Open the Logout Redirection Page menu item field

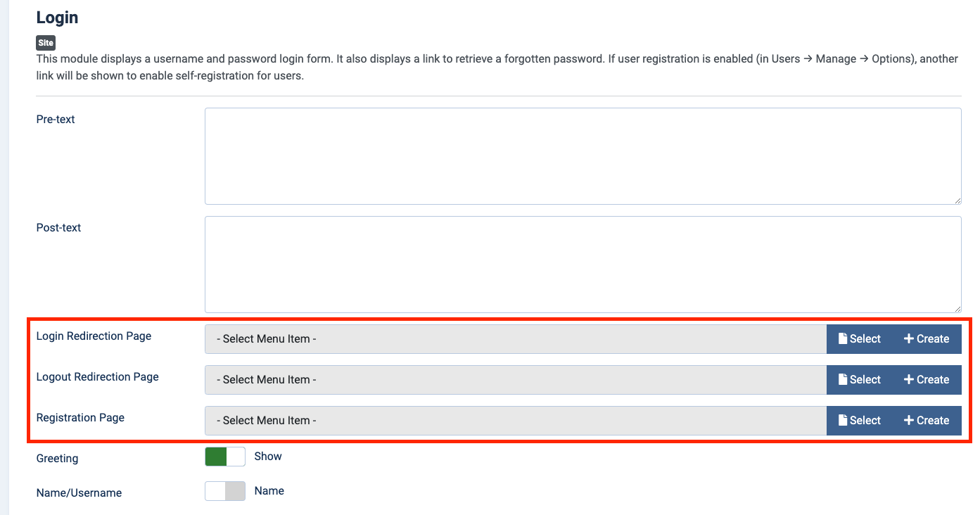coord(515,379)
